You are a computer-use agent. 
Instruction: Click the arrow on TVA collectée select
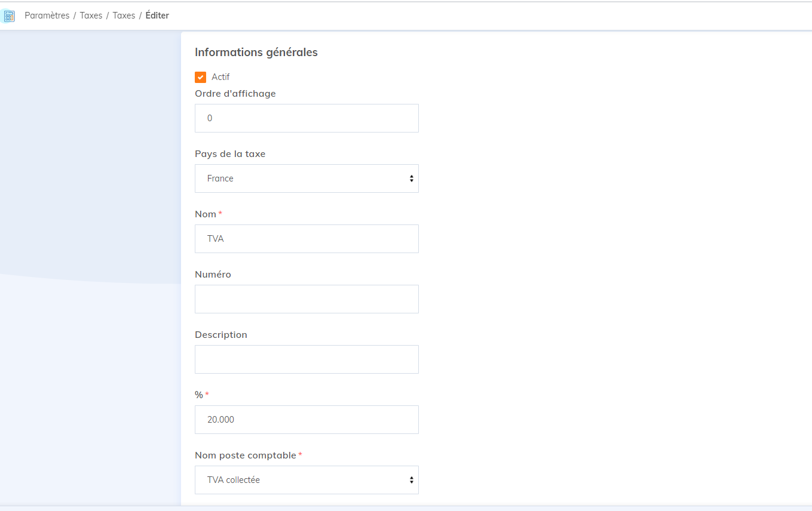(x=411, y=480)
